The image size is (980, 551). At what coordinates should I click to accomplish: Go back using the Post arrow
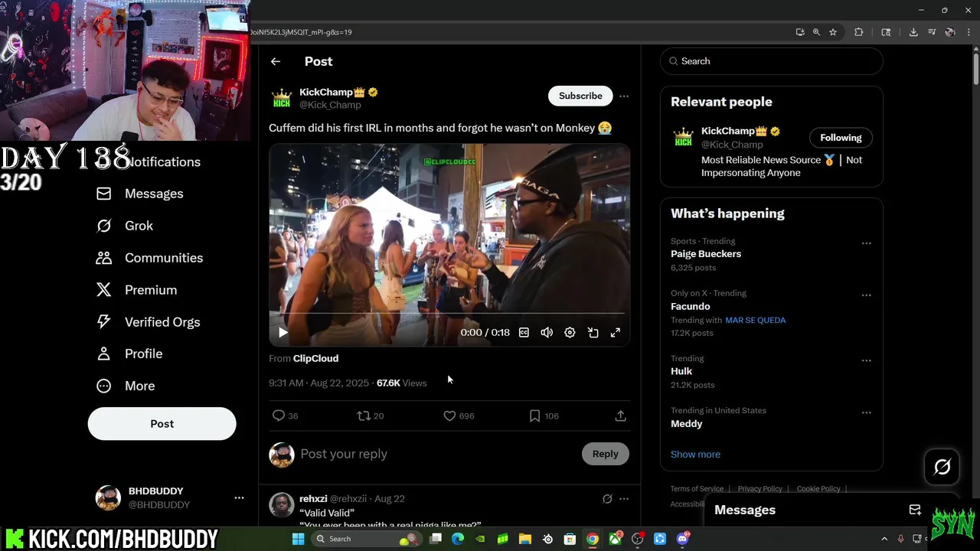point(276,61)
